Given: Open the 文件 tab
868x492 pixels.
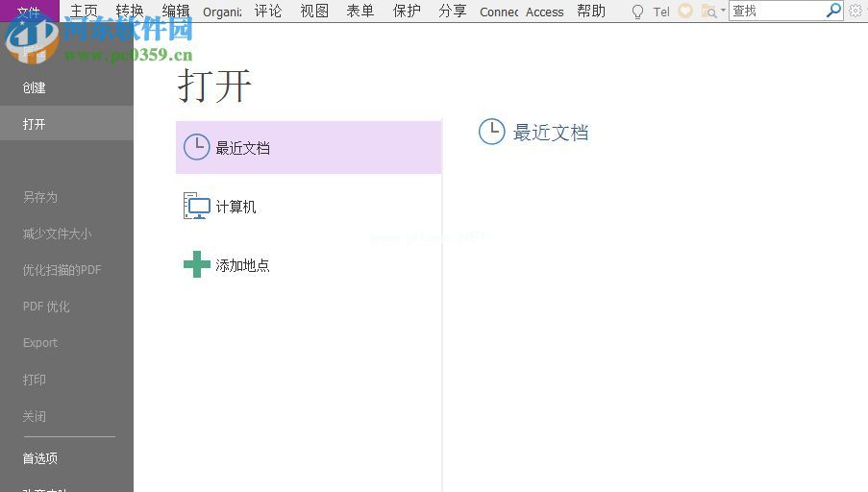Looking at the screenshot, I should click(x=29, y=12).
